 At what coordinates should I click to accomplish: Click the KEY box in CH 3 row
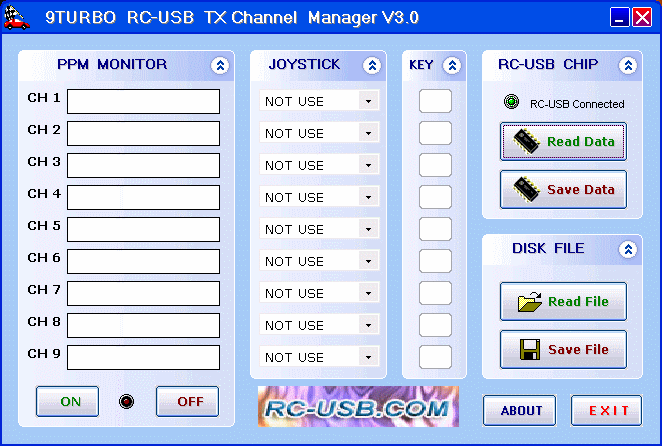coord(435,165)
